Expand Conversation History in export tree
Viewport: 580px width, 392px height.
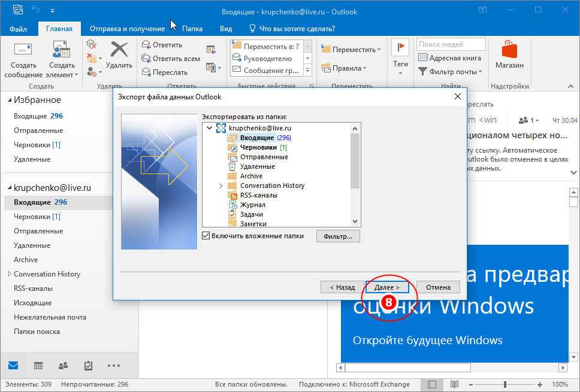pos(221,186)
